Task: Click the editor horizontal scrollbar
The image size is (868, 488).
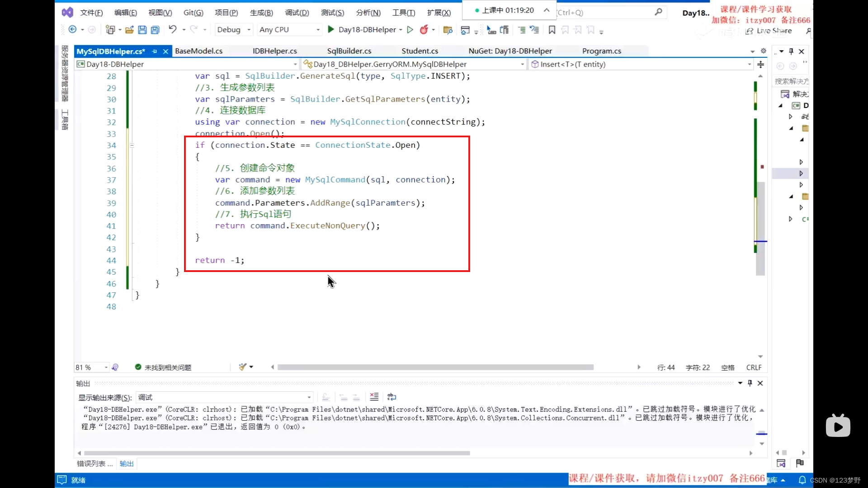Action: pyautogui.click(x=435, y=367)
